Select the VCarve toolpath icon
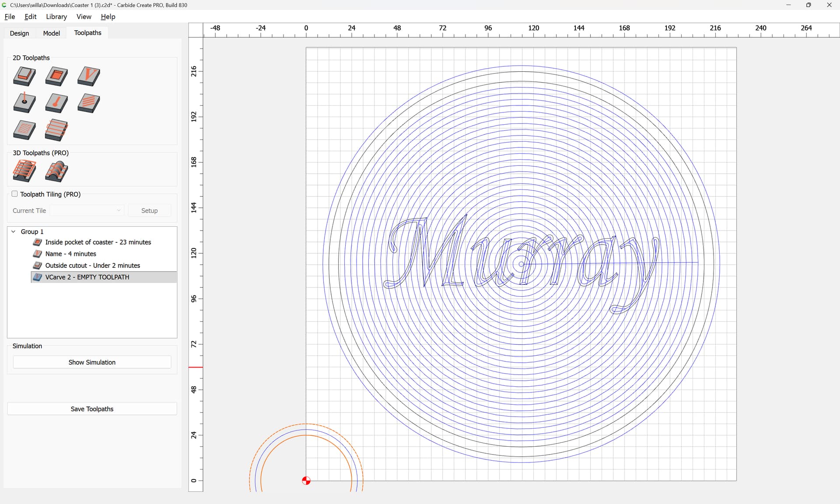This screenshot has height=504, width=840. click(89, 76)
